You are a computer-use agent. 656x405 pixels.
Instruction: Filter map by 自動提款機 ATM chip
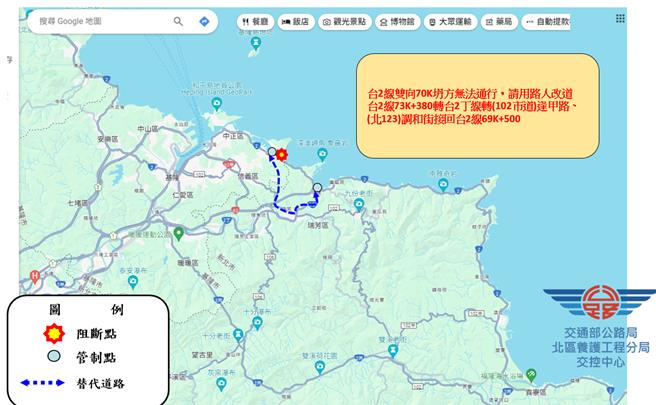click(x=546, y=21)
